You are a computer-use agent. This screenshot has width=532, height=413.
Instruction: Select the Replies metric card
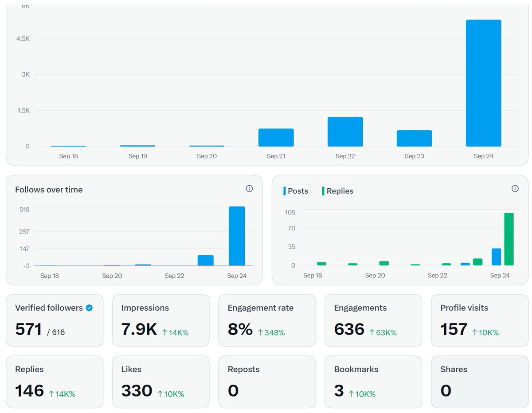pos(55,382)
